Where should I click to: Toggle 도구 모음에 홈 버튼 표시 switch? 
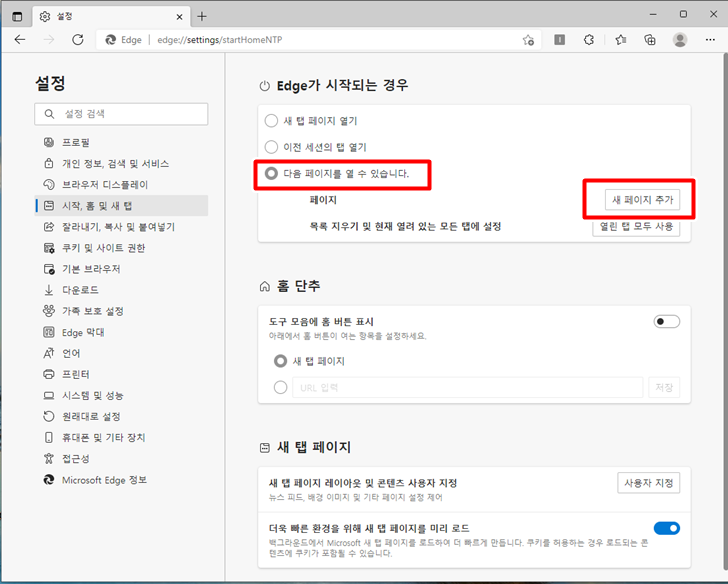667,321
